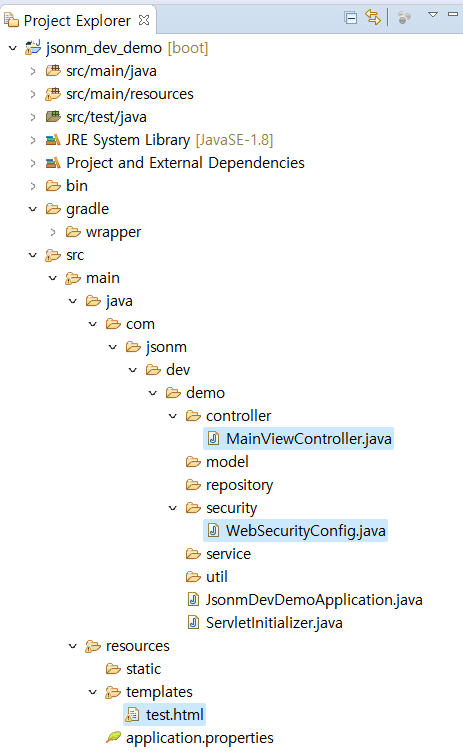Close the Project Explorer tab
This screenshot has height=753, width=463.
tap(144, 20)
